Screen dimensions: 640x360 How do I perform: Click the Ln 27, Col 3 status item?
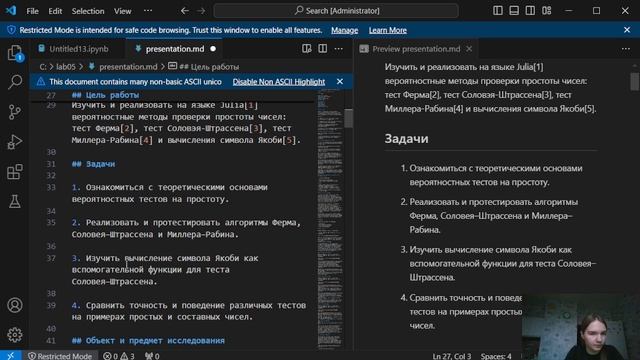452,356
